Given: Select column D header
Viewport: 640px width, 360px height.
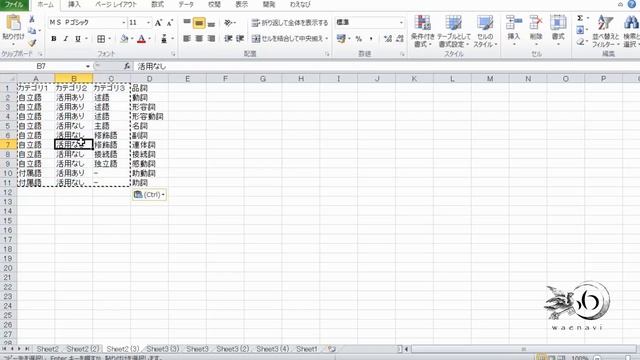Looking at the screenshot, I should 149,79.
